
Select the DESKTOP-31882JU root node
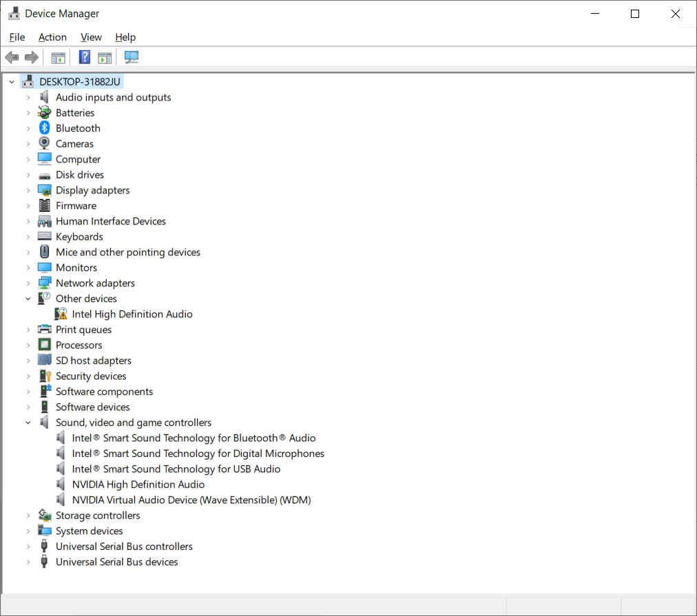pyautogui.click(x=79, y=81)
